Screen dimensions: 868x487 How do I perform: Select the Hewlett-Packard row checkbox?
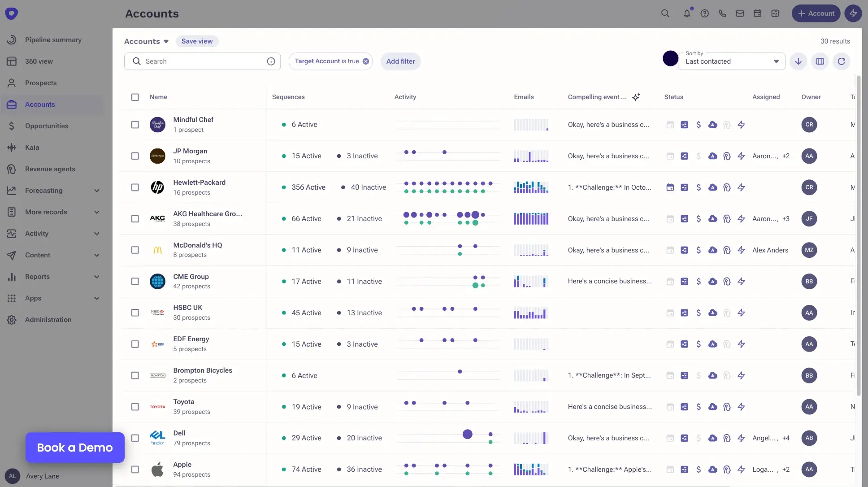[135, 187]
